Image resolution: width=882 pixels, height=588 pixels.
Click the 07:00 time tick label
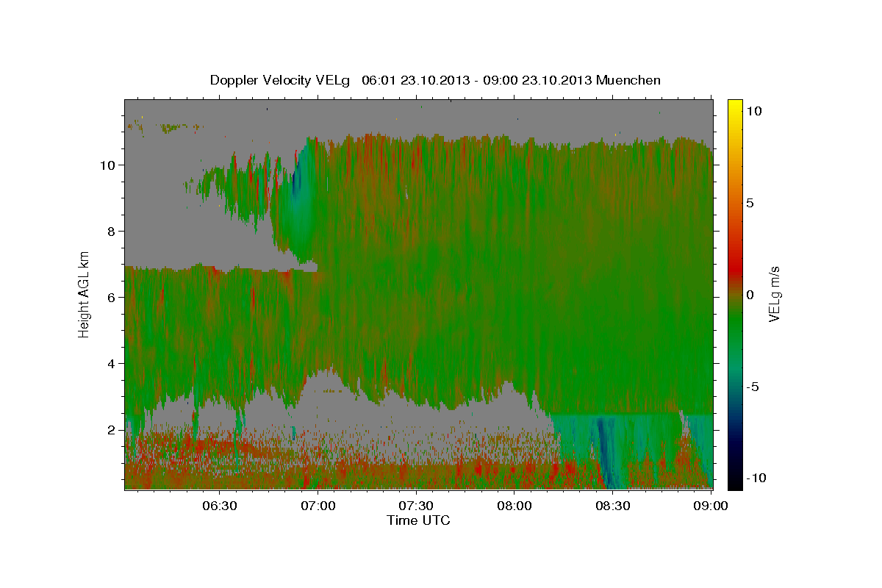pos(318,506)
